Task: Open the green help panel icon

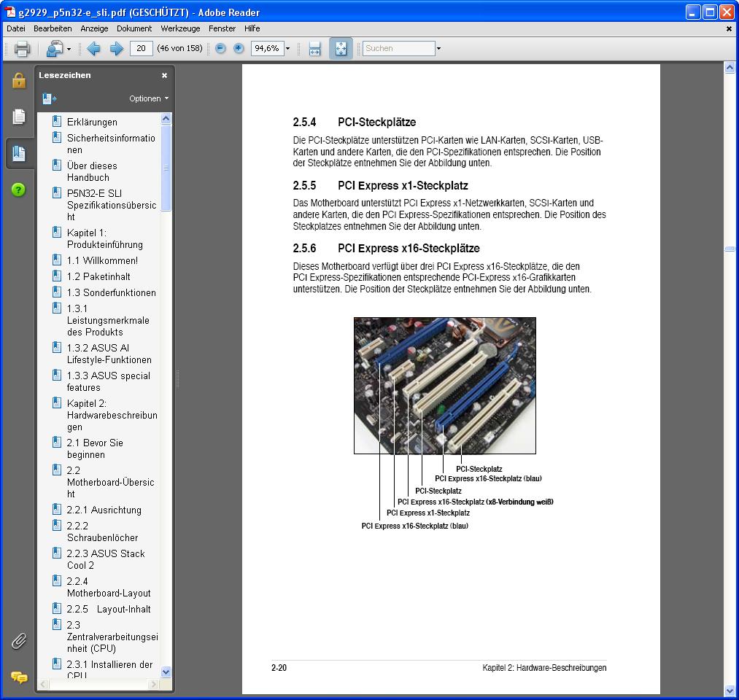Action: [x=18, y=190]
